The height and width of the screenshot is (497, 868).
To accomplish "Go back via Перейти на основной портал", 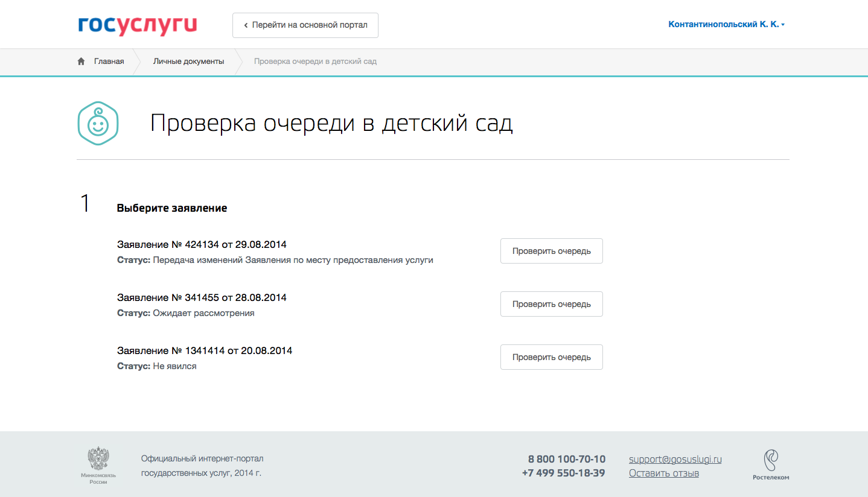I will 305,25.
